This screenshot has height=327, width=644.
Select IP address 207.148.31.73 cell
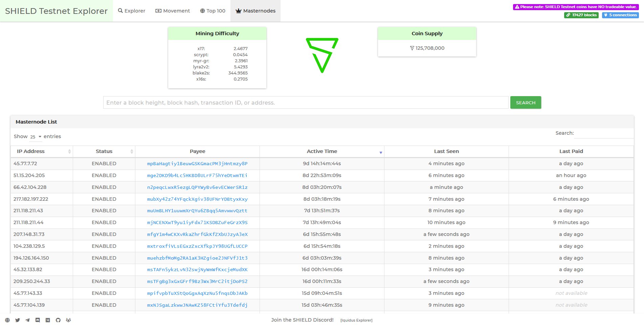click(42, 234)
